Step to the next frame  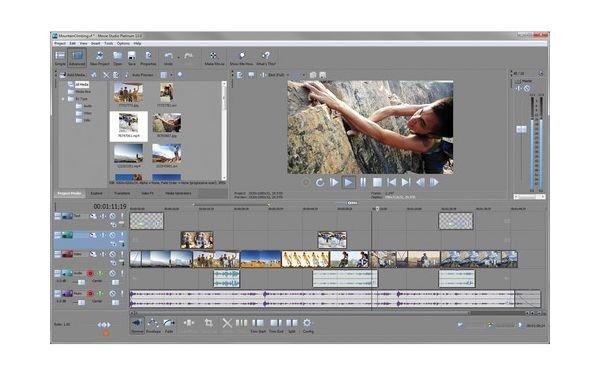pos(434,183)
